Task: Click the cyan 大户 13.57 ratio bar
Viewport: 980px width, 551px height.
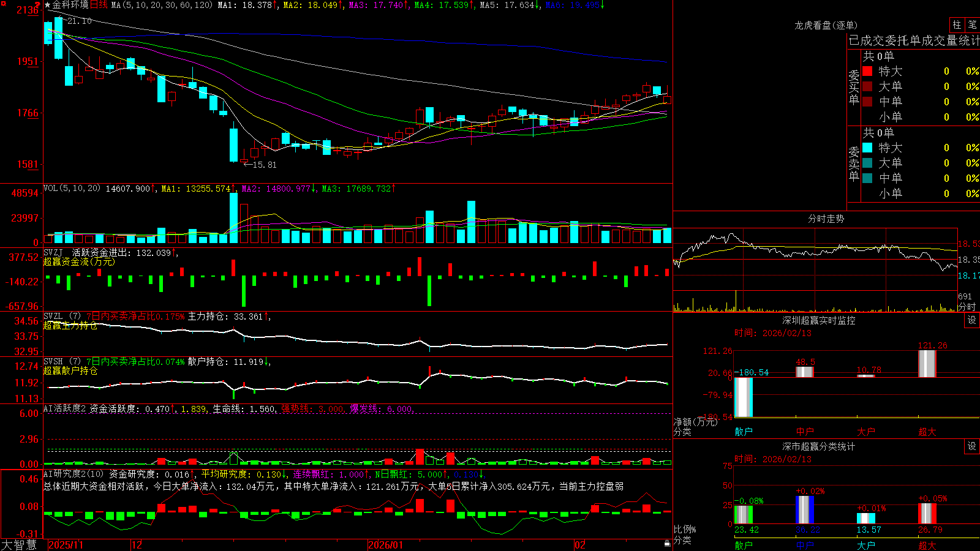Action: click(866, 518)
